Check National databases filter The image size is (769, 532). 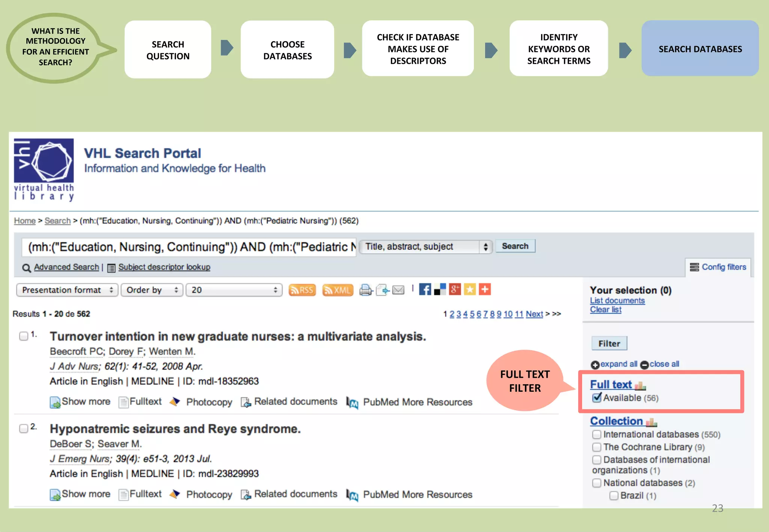[597, 483]
